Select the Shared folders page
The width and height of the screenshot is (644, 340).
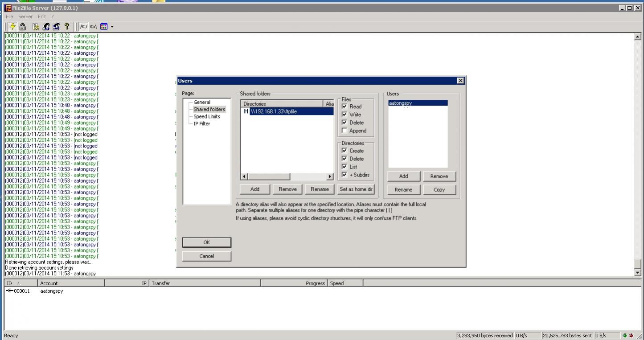[x=209, y=109]
